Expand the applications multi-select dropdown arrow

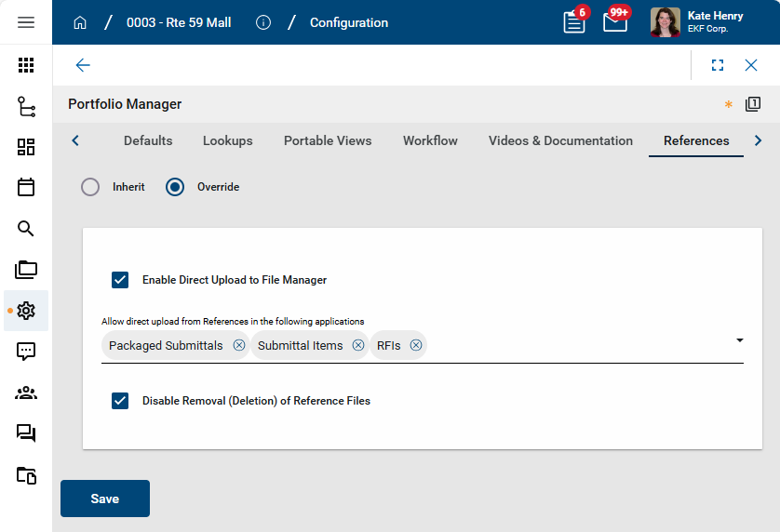(739, 340)
